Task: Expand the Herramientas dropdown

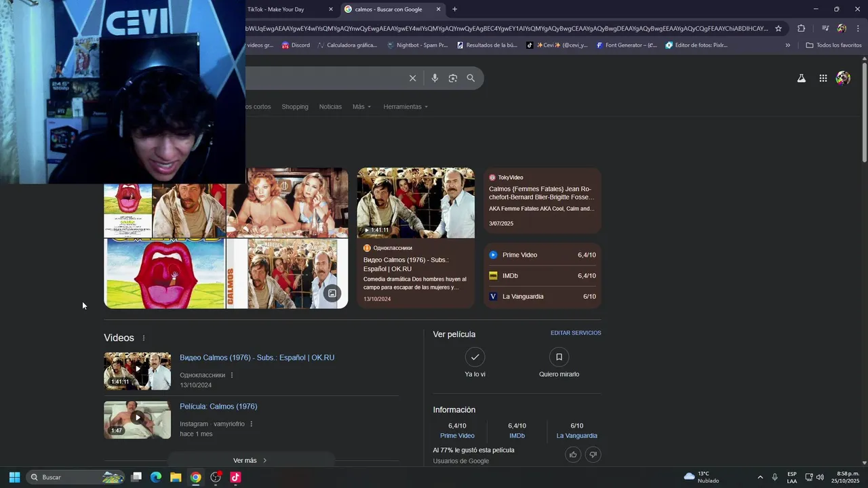Action: (406, 106)
